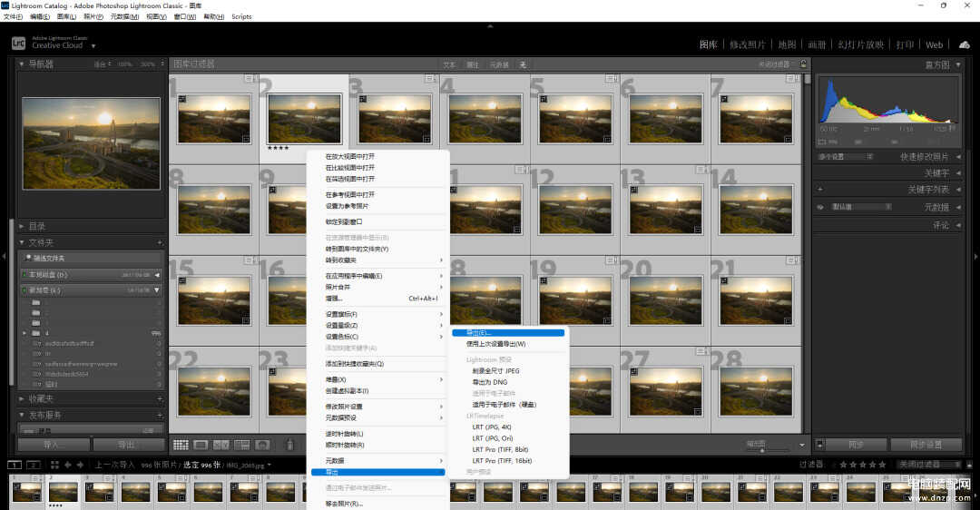The height and width of the screenshot is (510, 980).
Task: Click the 同步设置 sync settings button
Action: coord(926,445)
